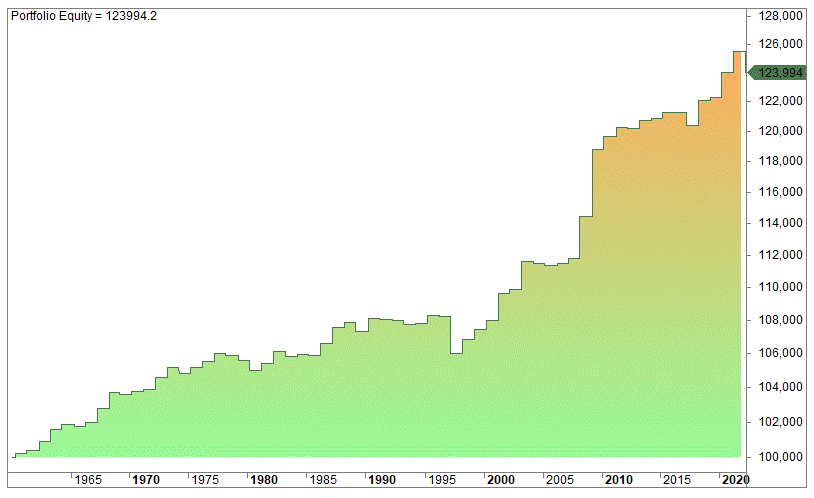
Task: Click the 102,000 price axis label
Action: [x=780, y=422]
